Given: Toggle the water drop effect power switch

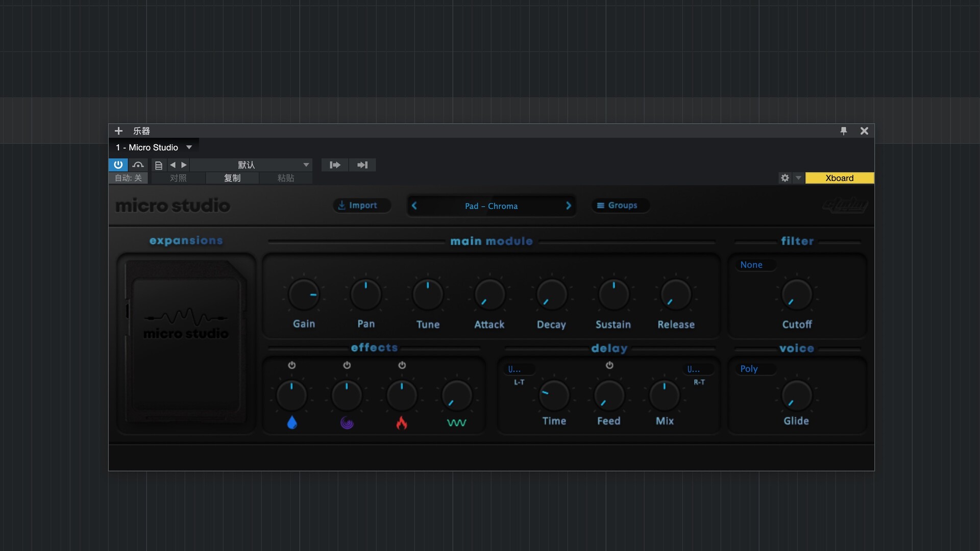Looking at the screenshot, I should [291, 365].
